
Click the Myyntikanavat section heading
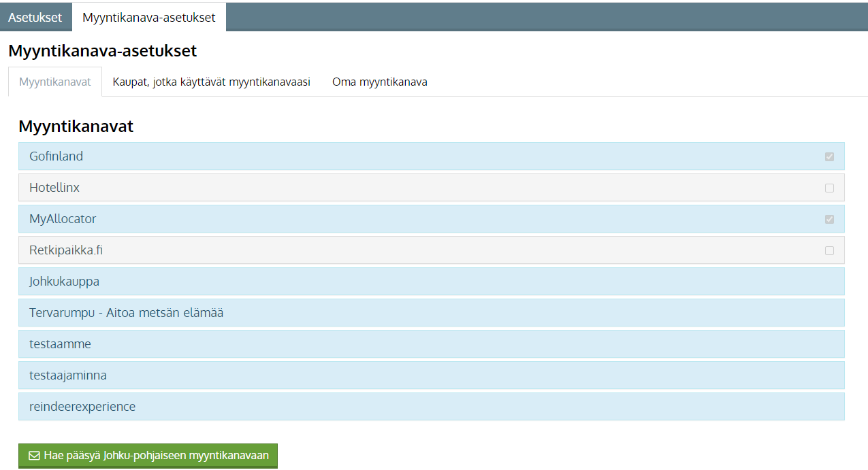tap(76, 127)
